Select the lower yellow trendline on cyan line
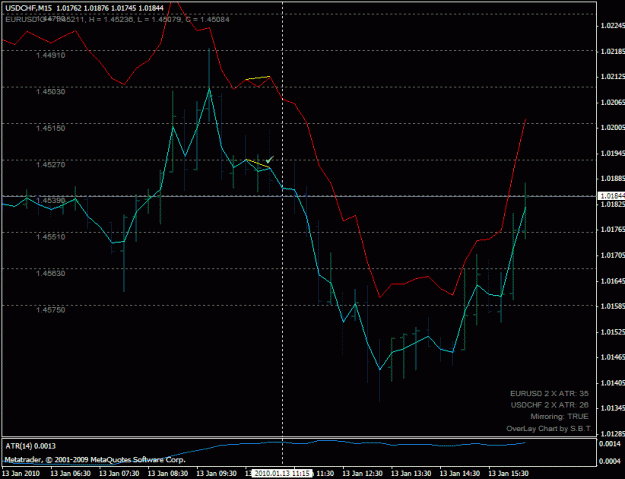Screen dimensions: 625x479 coord(258,163)
